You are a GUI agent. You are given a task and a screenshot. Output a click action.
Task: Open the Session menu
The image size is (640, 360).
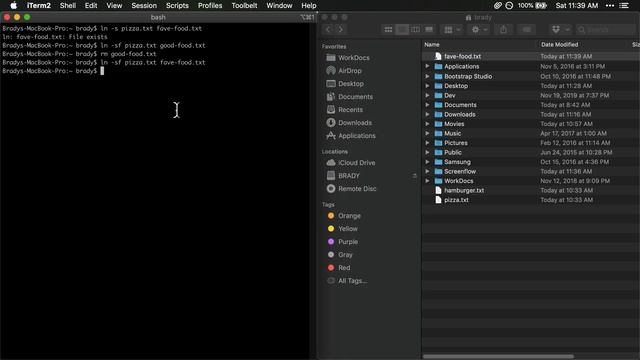pos(144,6)
